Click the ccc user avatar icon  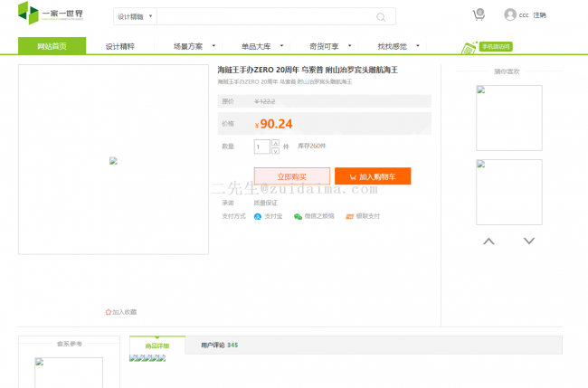point(510,14)
